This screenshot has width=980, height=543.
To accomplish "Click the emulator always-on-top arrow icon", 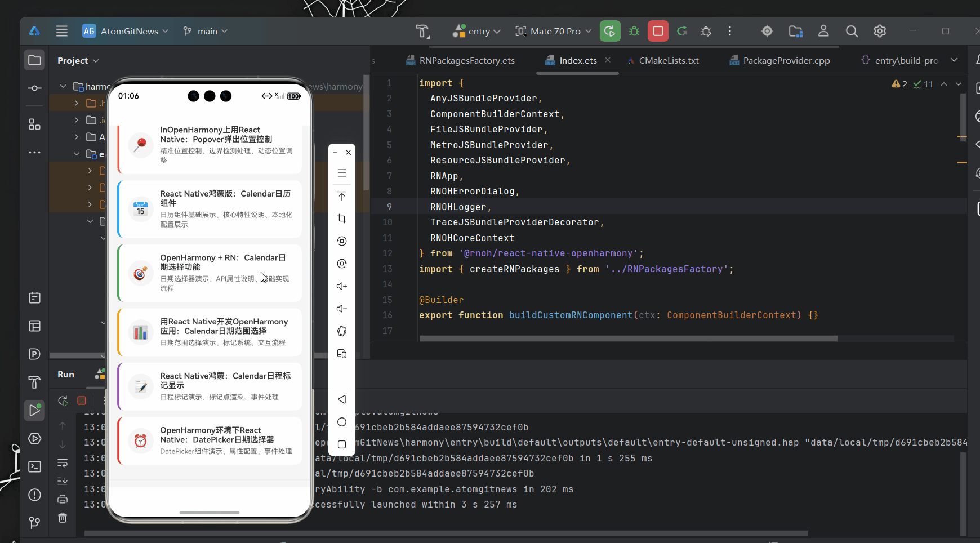I will pos(342,196).
